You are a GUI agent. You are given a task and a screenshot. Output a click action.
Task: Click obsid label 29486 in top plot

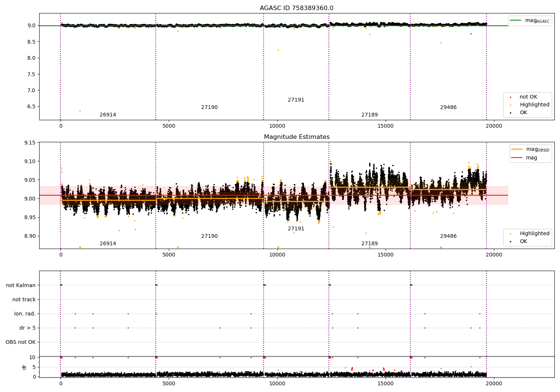(x=448, y=108)
